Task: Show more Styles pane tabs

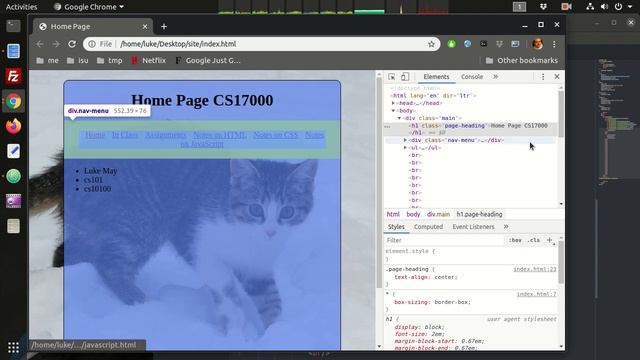Action: click(x=506, y=227)
